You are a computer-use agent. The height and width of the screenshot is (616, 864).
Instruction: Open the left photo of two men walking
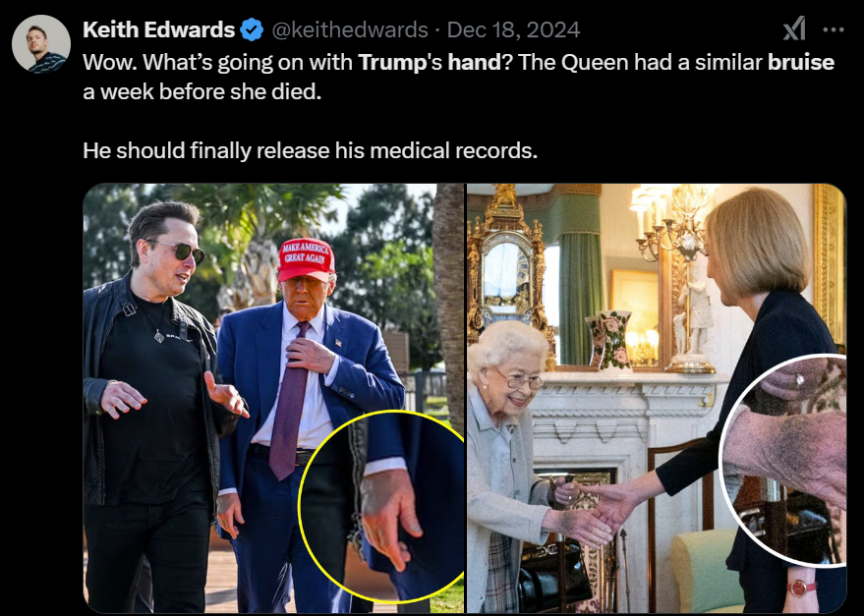[x=273, y=398]
